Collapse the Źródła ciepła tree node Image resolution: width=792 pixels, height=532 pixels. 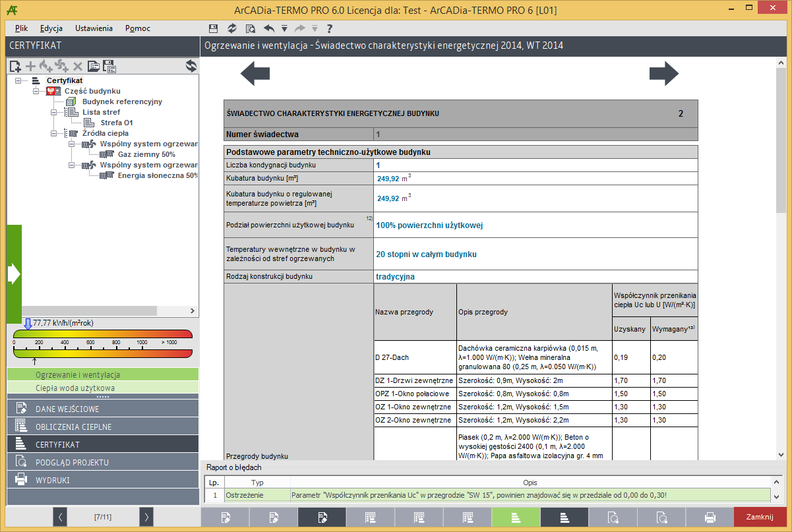pos(54,133)
